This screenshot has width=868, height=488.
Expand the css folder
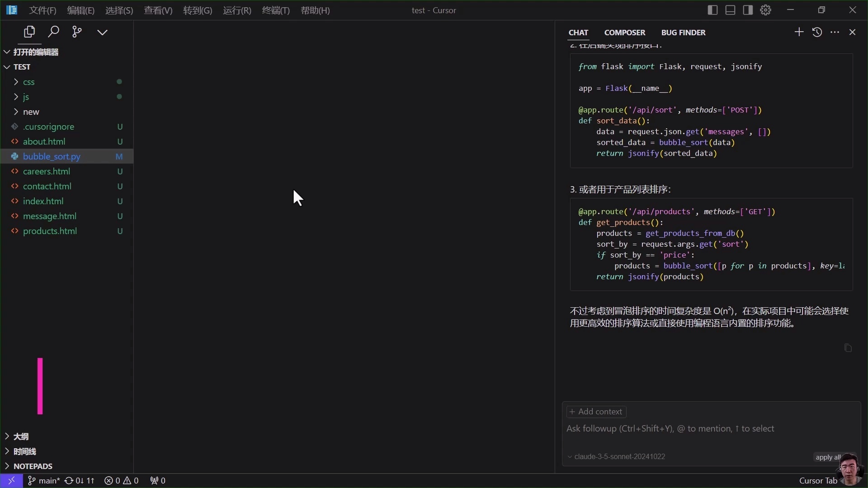29,82
